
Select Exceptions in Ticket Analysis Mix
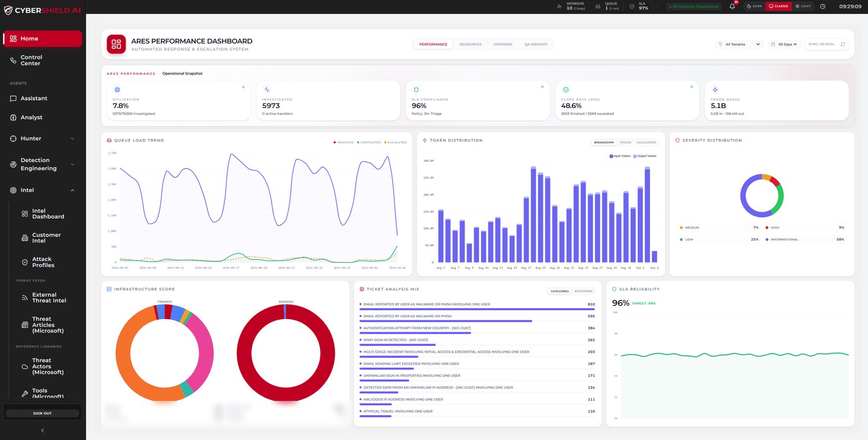coord(583,291)
